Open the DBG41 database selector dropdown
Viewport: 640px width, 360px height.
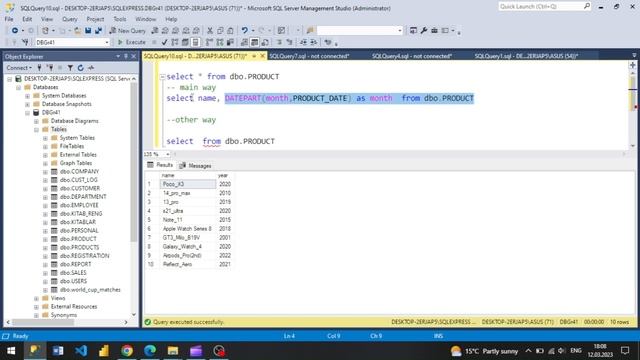(x=107, y=42)
